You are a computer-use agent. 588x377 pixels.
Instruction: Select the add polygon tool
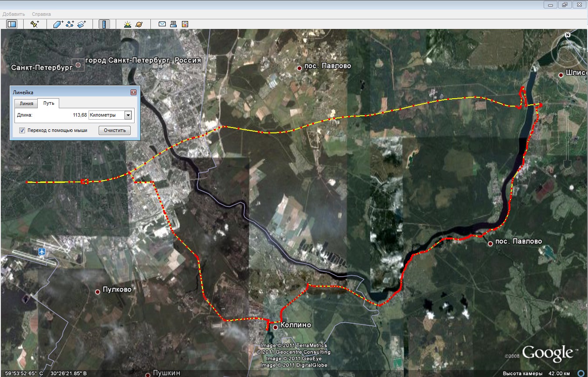coord(58,24)
